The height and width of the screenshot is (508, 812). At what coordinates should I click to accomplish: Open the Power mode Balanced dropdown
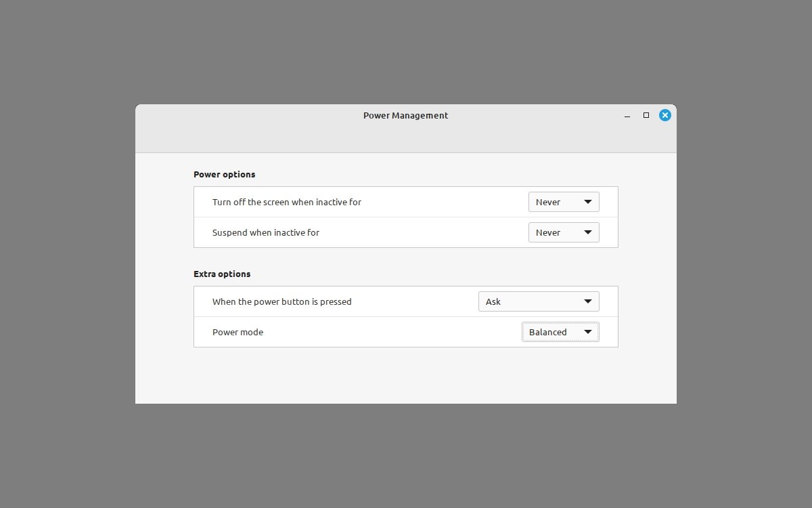[560, 332]
